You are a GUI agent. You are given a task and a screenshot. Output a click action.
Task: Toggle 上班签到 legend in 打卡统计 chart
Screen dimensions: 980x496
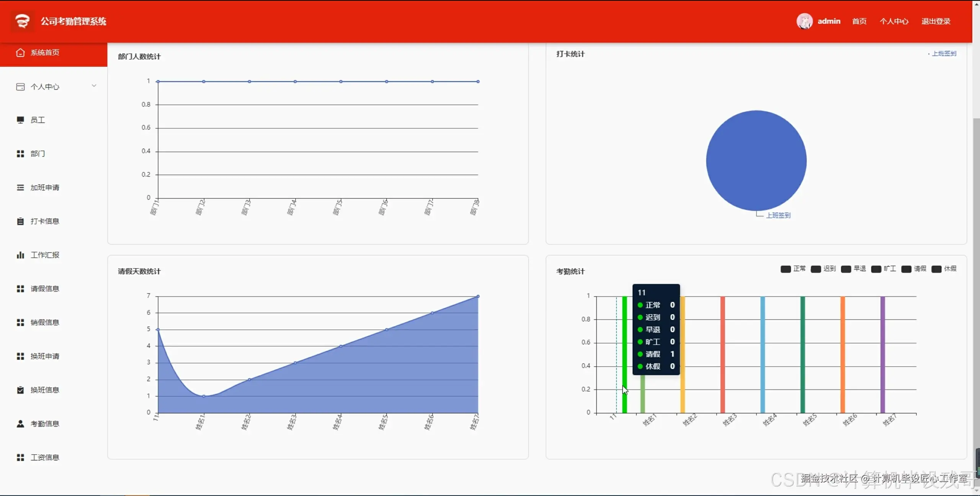pyautogui.click(x=943, y=54)
